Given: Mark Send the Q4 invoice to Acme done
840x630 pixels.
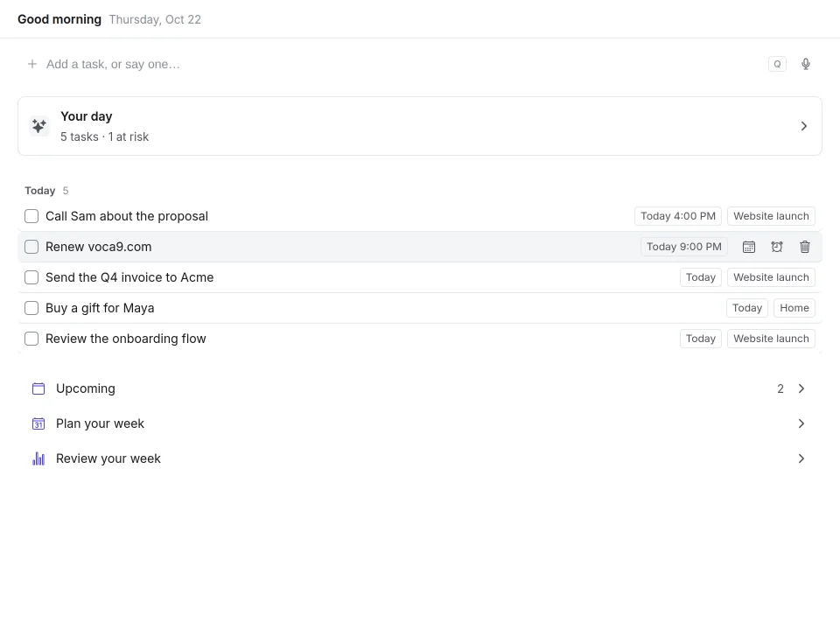Looking at the screenshot, I should [31, 277].
